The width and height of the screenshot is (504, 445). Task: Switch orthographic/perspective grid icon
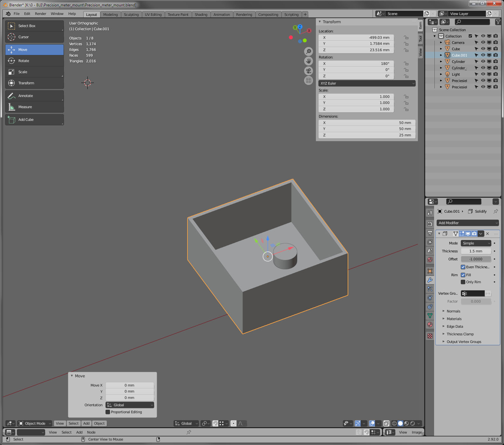coord(309,80)
